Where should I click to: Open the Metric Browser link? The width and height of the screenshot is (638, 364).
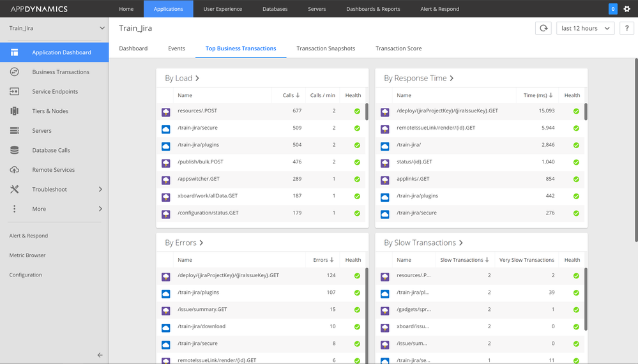point(27,255)
